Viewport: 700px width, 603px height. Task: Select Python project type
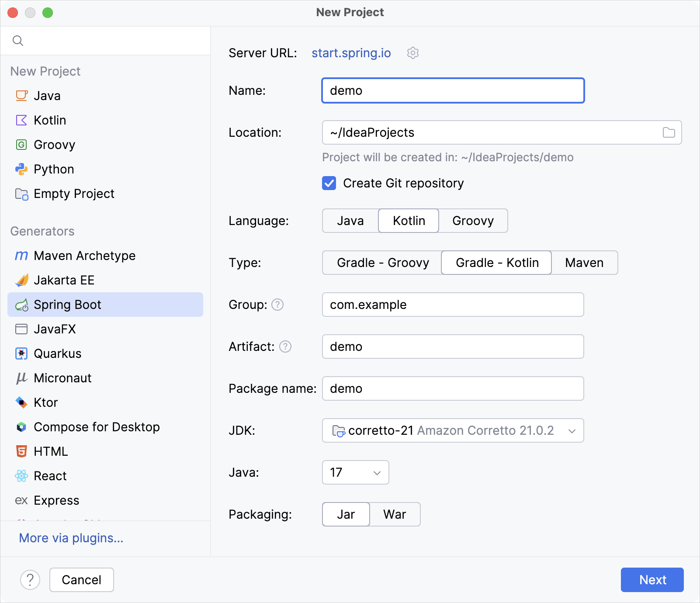(x=105, y=169)
